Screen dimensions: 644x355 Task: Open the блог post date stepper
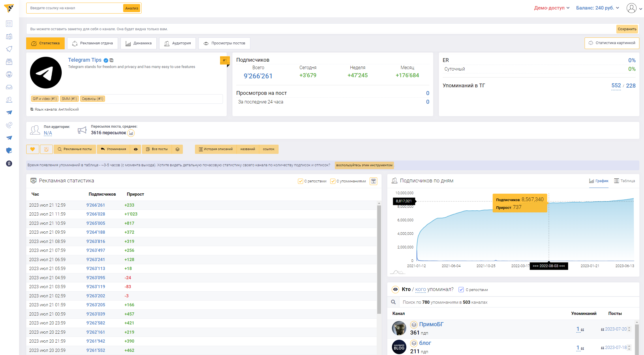click(629, 348)
